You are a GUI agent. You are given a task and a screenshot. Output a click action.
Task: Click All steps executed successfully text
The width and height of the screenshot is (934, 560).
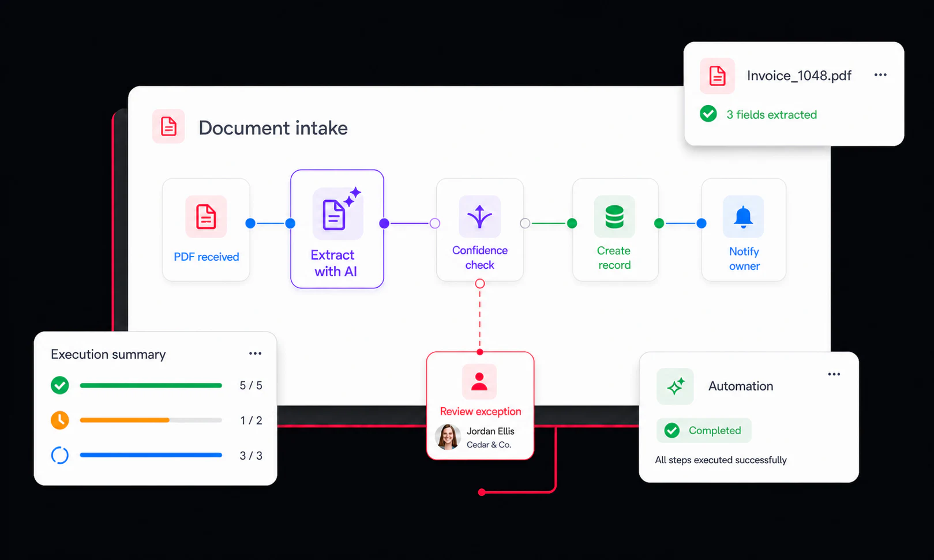pyautogui.click(x=721, y=460)
